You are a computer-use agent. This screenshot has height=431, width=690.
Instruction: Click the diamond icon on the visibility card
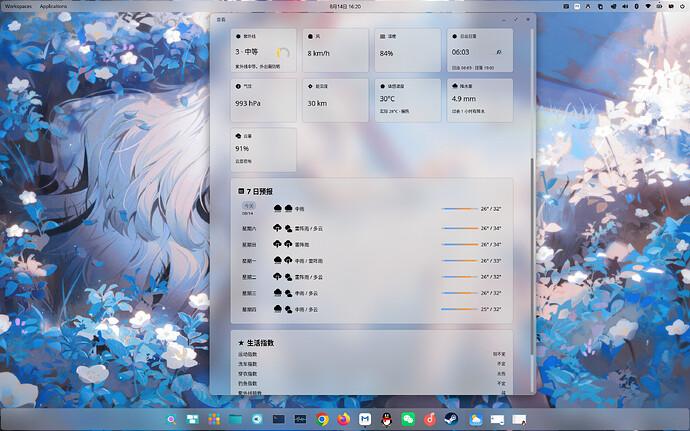tap(310, 86)
